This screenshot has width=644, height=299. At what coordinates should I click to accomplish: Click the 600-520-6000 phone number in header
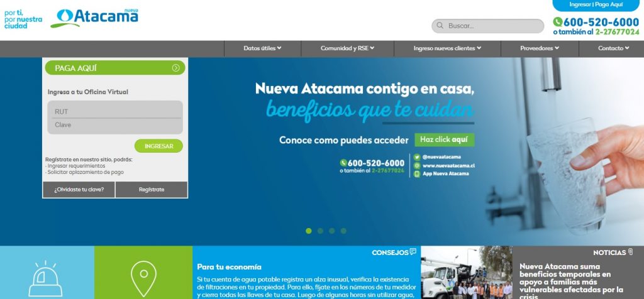click(601, 22)
